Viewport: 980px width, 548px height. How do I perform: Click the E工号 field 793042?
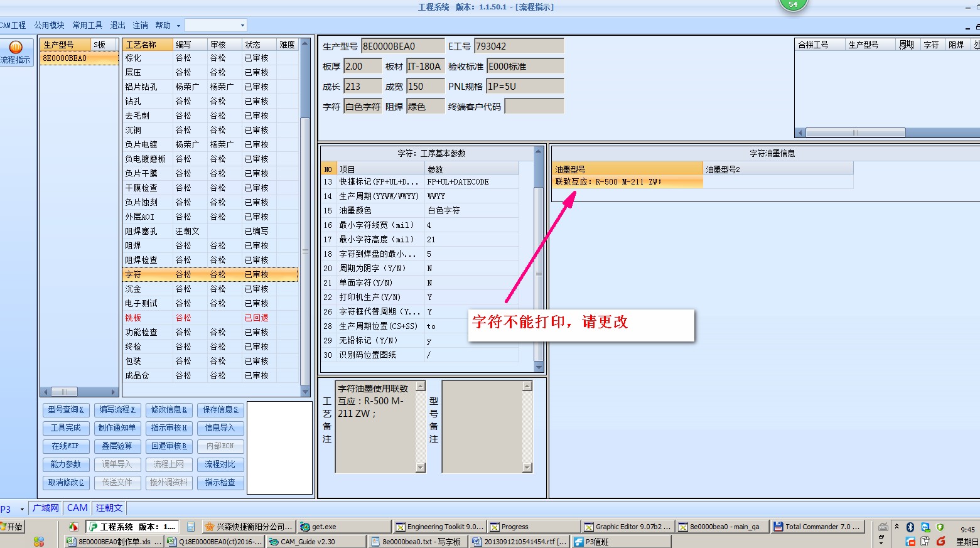click(519, 46)
